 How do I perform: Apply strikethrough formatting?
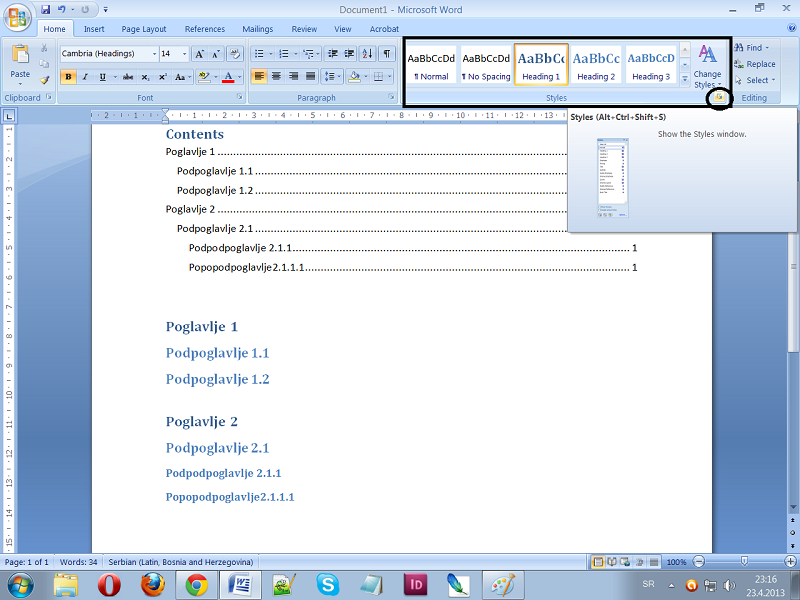coord(128,77)
